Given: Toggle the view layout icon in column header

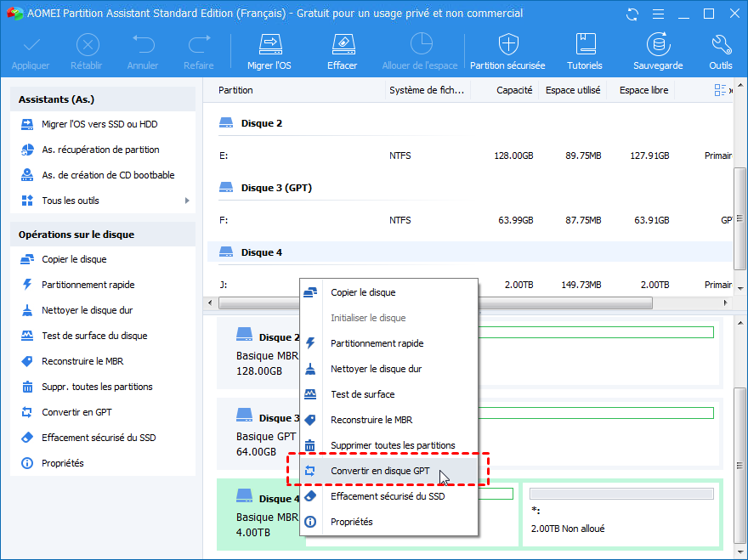Looking at the screenshot, I should click(x=721, y=90).
